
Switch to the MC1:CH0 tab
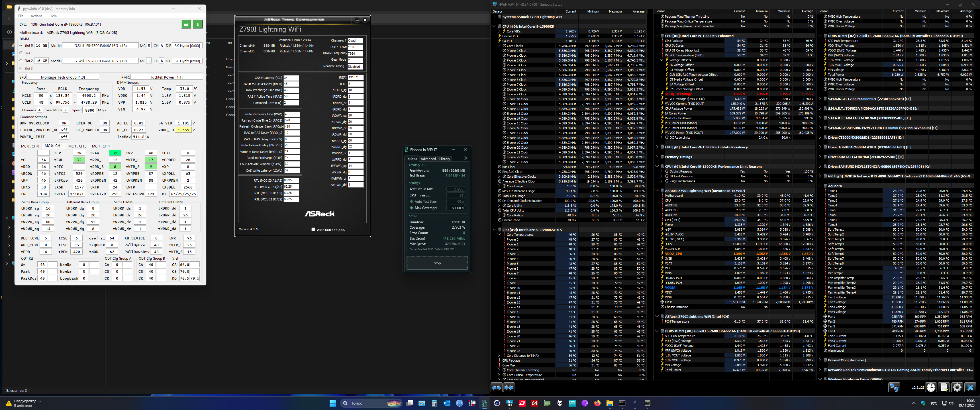77,146
